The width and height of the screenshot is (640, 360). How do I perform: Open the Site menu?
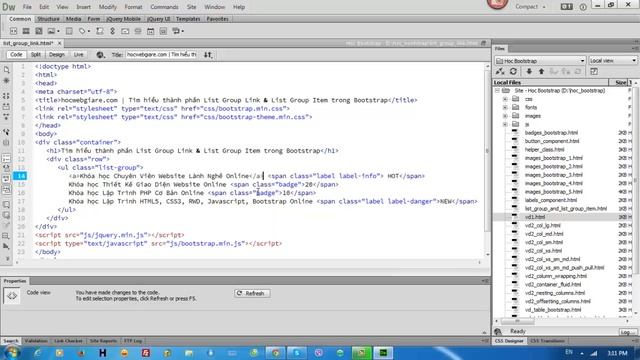click(191, 7)
